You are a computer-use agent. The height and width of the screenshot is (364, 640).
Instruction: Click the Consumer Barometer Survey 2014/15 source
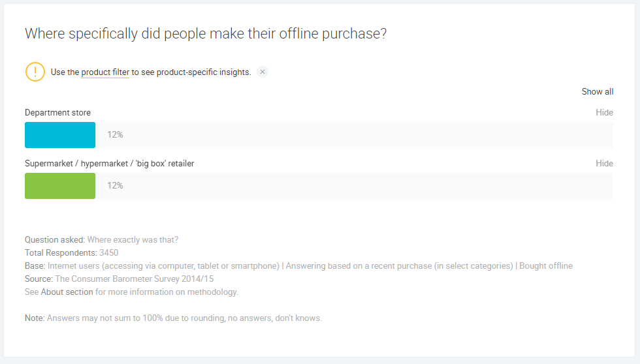coord(134,279)
